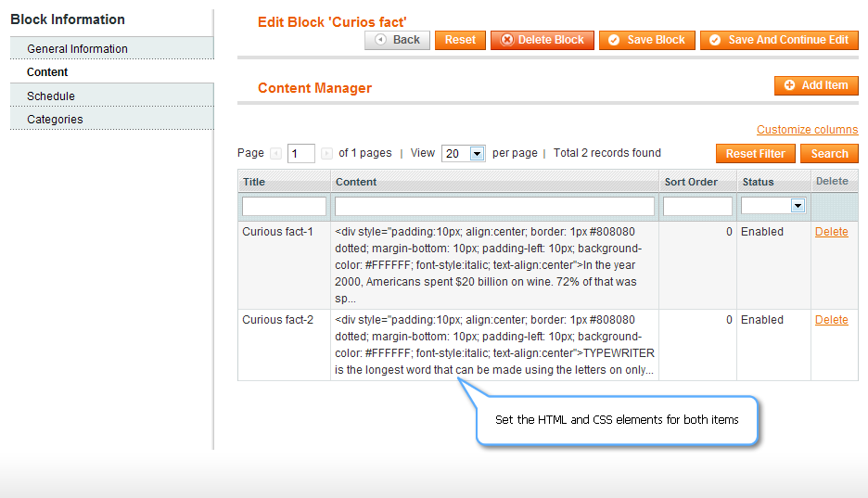Image resolution: width=868 pixels, height=498 pixels.
Task: Click the next page arrow icon
Action: (326, 153)
